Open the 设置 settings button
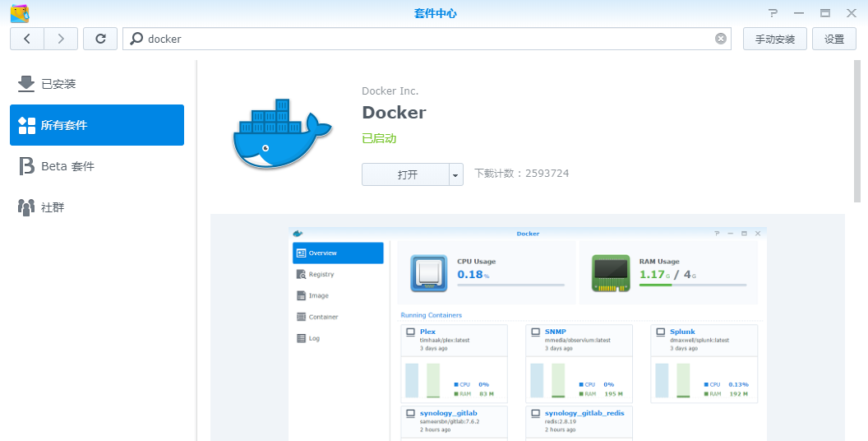 (834, 39)
